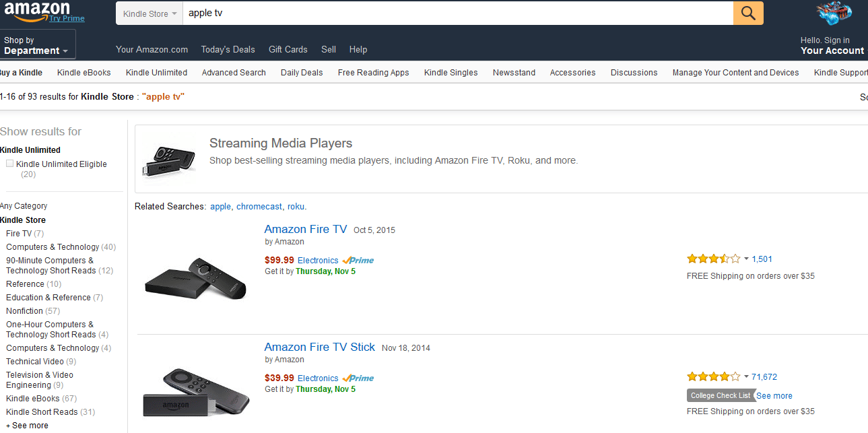Open the Daily Deals tab

302,73
